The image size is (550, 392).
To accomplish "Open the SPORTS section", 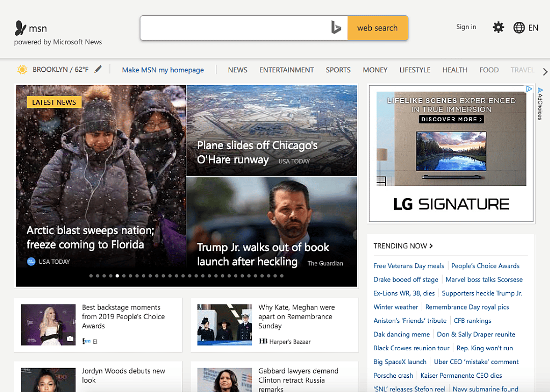I will click(338, 70).
